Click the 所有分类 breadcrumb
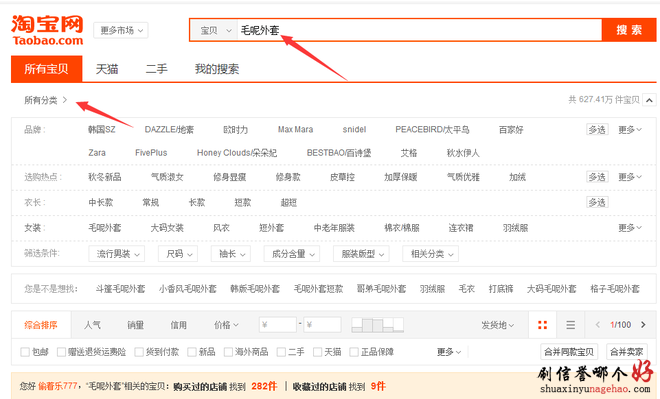The width and height of the screenshot is (660, 399). pyautogui.click(x=41, y=100)
